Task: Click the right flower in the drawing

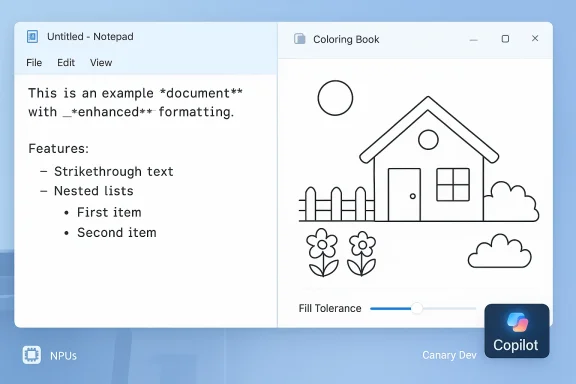Action: coord(362,254)
